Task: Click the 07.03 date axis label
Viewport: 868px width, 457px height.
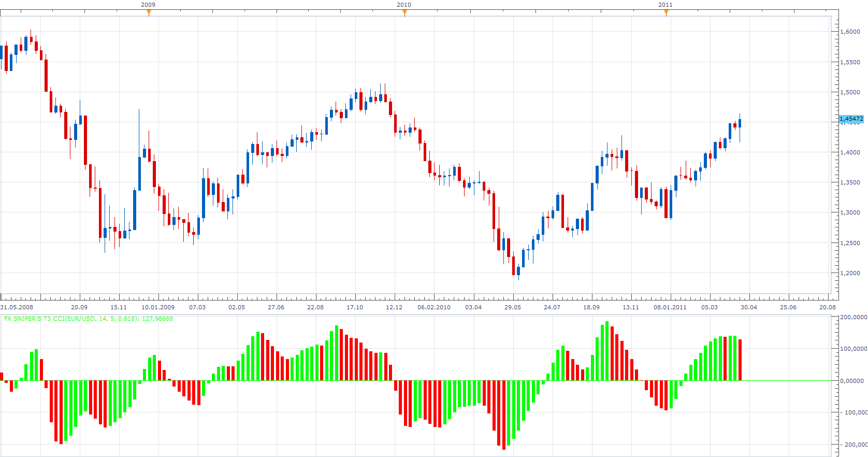Action: pyautogui.click(x=197, y=307)
